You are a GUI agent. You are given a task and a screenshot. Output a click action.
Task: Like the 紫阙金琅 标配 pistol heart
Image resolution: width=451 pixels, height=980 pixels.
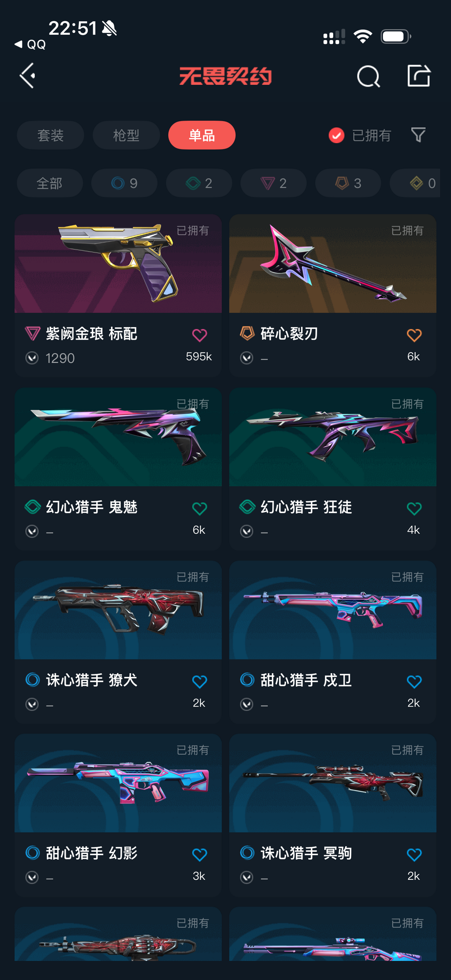pos(200,335)
